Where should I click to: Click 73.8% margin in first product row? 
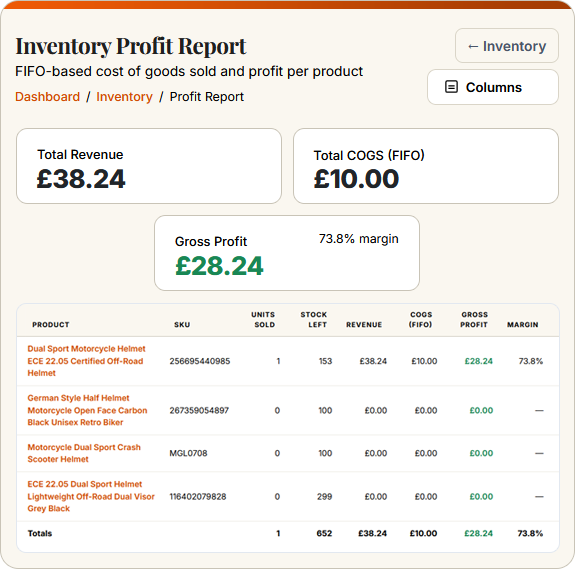530,361
